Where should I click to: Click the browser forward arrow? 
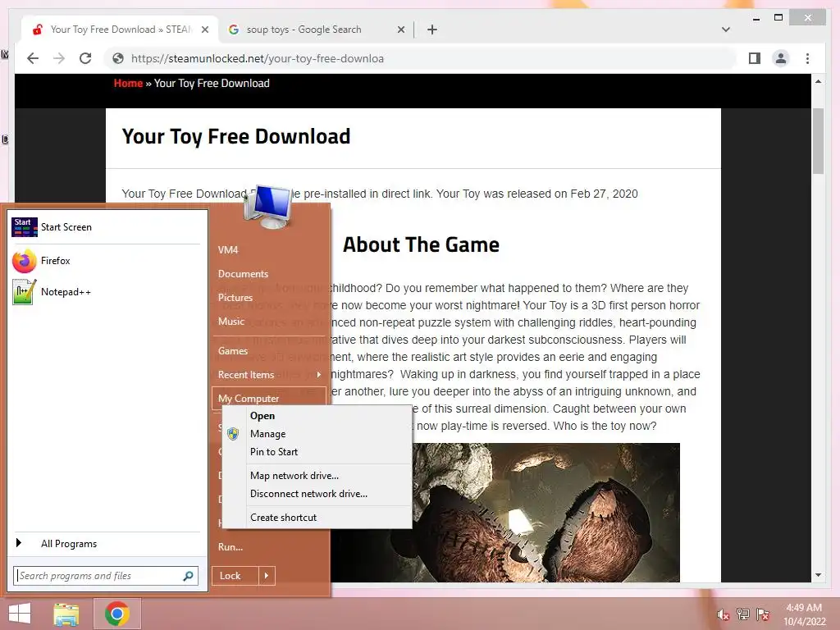pos(59,58)
